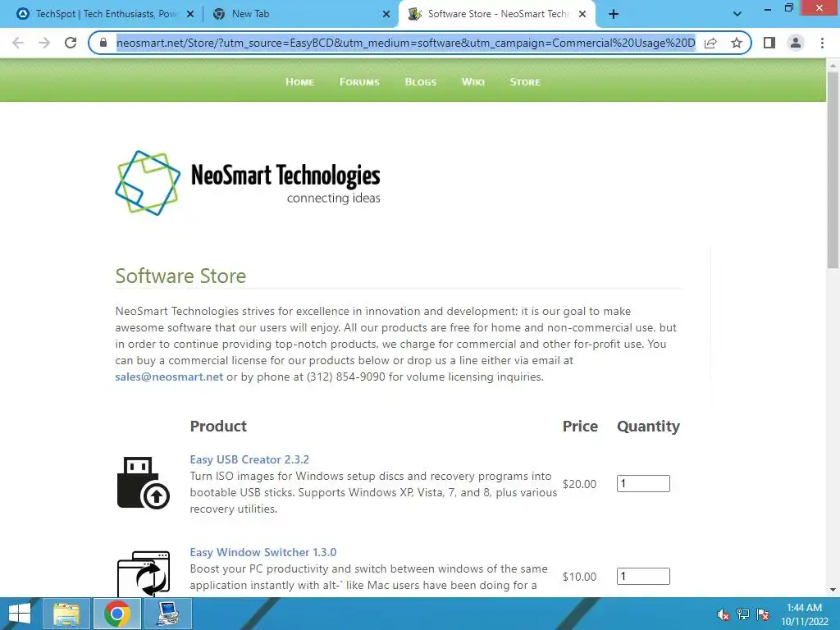Screen dimensions: 840x630
Task: Switch to the New Tab tab
Action: [301, 15]
